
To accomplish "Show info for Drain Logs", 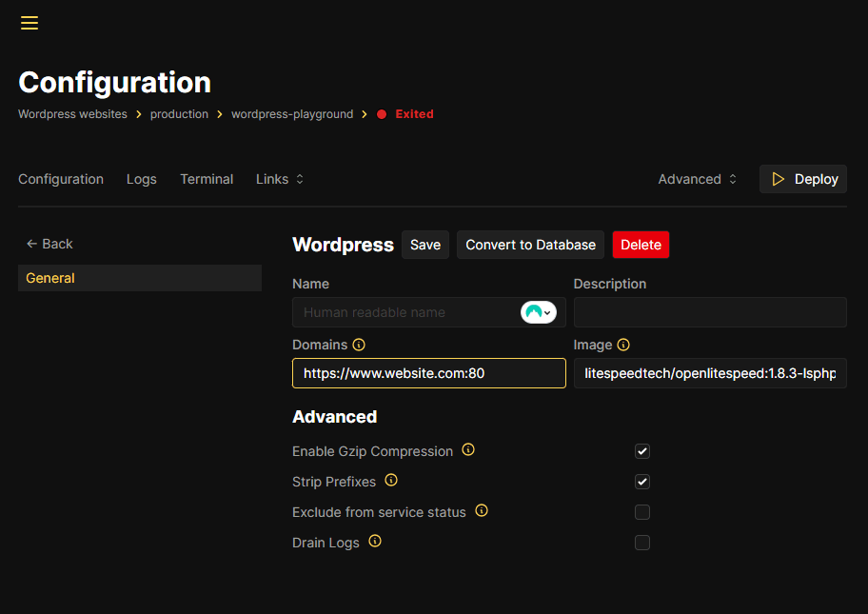I will click(375, 541).
